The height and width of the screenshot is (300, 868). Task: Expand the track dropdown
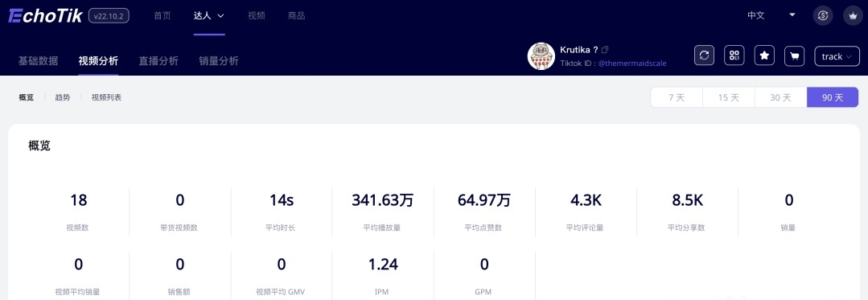[837, 56]
